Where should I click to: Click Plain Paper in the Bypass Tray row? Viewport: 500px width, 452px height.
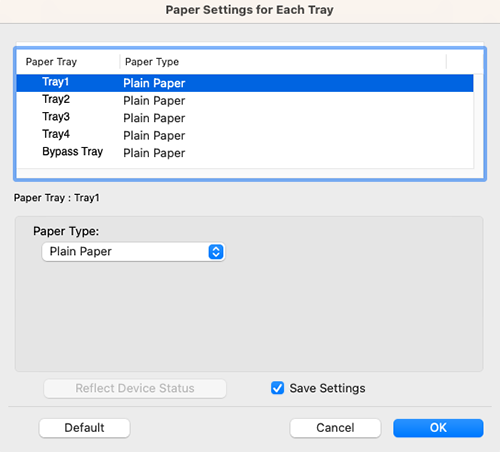tap(154, 153)
